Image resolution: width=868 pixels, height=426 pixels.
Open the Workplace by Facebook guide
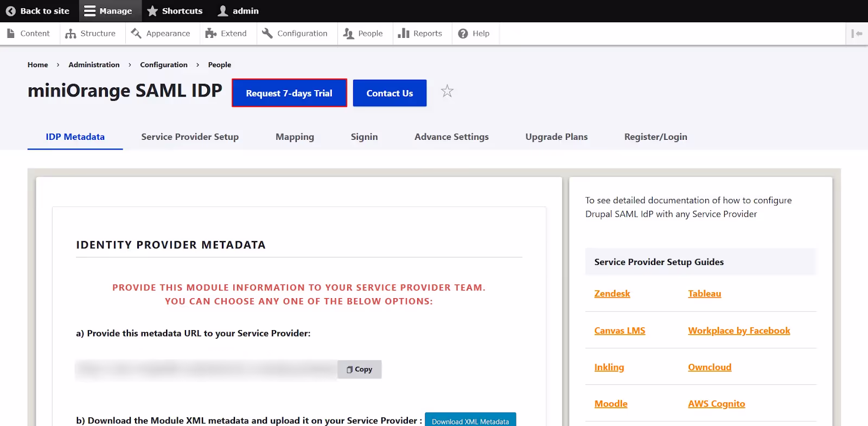(x=739, y=331)
